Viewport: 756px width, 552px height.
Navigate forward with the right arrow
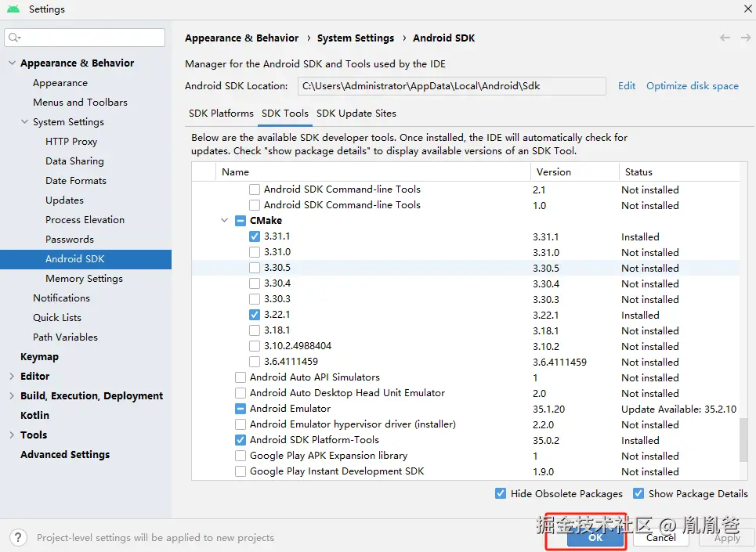[x=745, y=38]
